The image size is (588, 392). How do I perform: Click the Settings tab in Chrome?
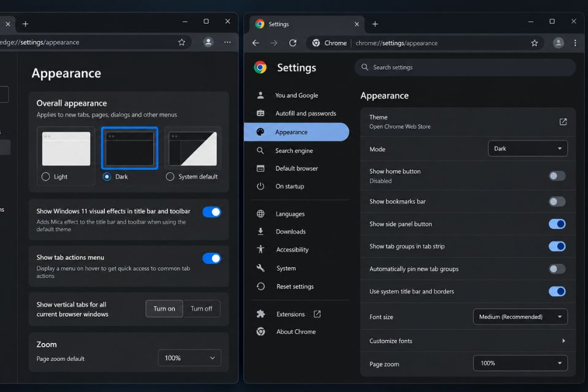[x=307, y=24]
